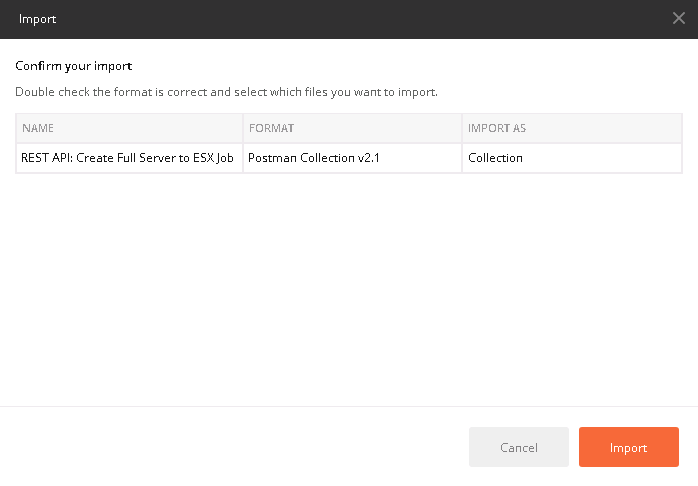Cancel the import confirmation
The width and height of the screenshot is (698, 486).
(x=519, y=447)
